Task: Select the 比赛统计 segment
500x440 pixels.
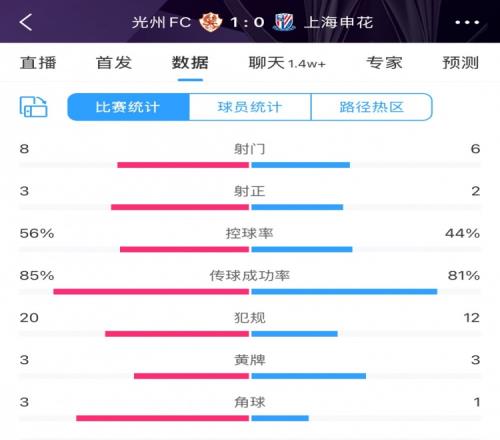Action: click(x=128, y=107)
